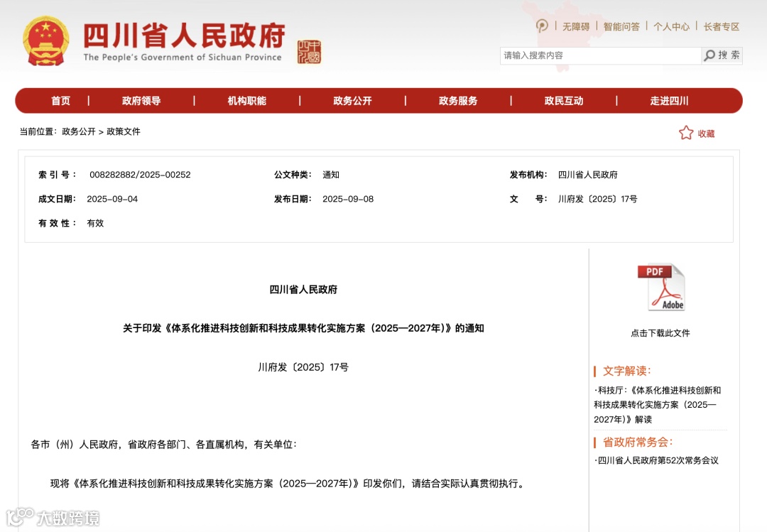Select the 成文日期 value 2025-09-04
The image size is (767, 532).
pos(112,199)
